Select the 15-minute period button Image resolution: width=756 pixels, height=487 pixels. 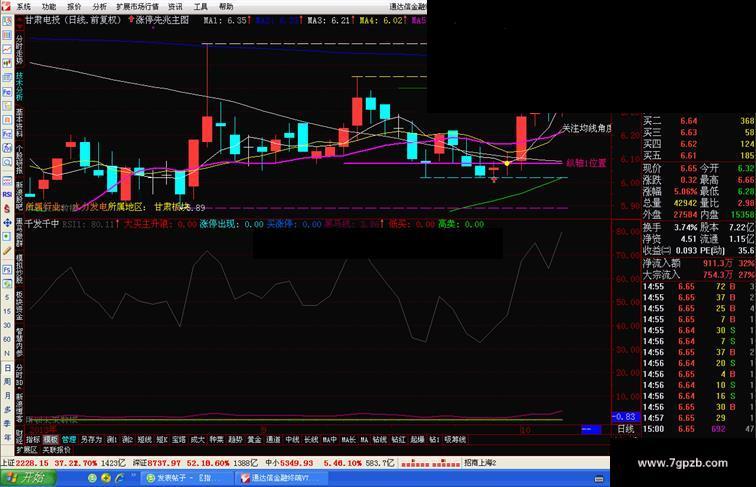pyautogui.click(x=7, y=311)
